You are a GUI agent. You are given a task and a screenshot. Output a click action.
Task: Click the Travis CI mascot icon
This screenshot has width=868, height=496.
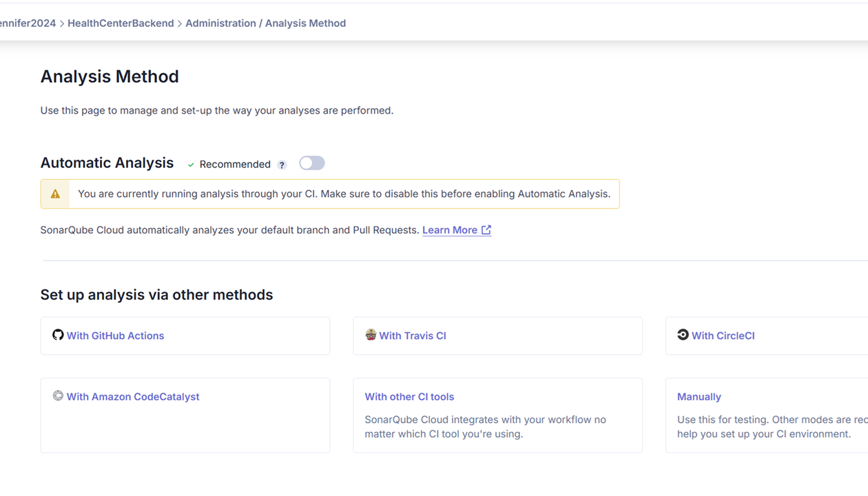pyautogui.click(x=371, y=335)
